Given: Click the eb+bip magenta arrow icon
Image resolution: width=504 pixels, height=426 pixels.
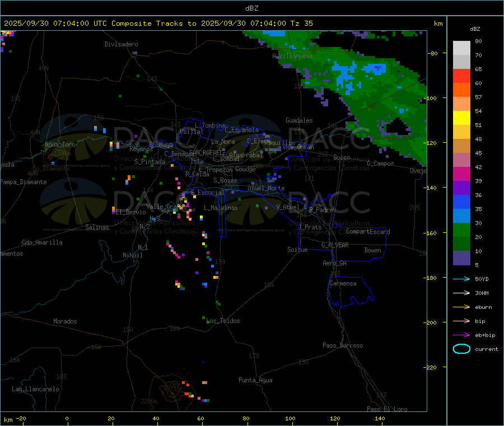Looking at the screenshot, I should click(461, 335).
